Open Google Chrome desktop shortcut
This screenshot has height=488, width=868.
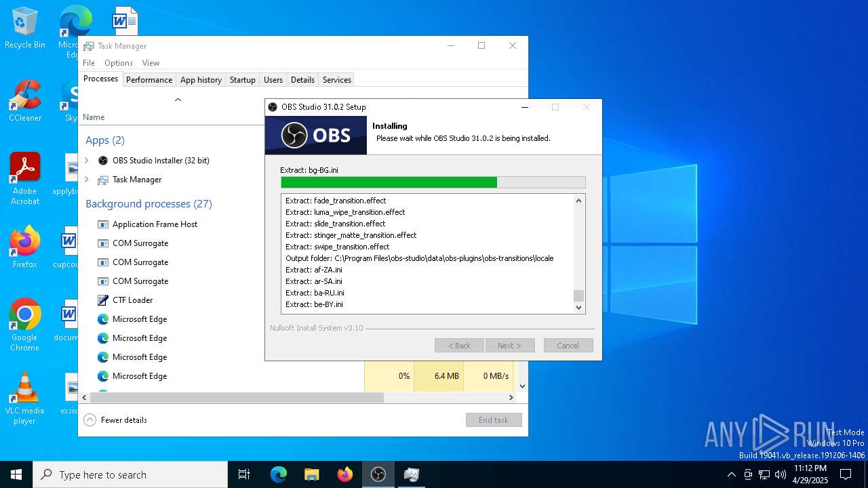coord(25,325)
